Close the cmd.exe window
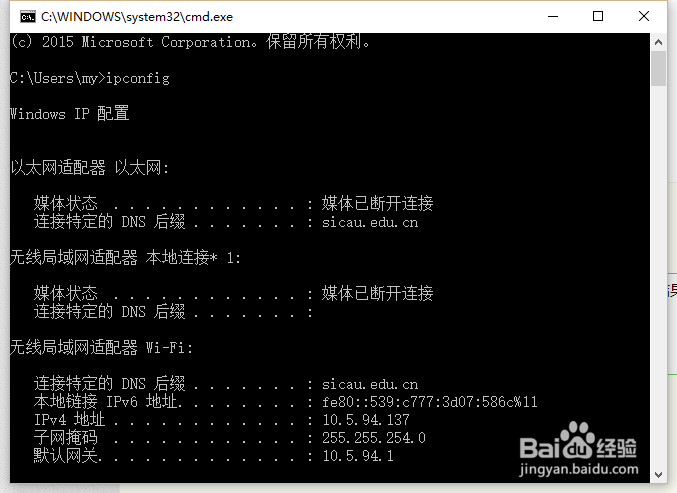677x493 pixels. [x=644, y=16]
